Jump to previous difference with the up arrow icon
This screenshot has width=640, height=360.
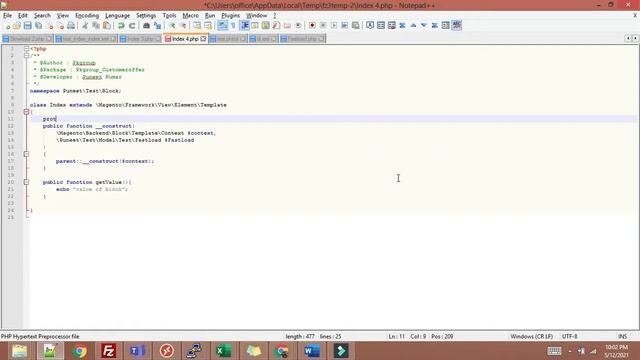click(413, 26)
